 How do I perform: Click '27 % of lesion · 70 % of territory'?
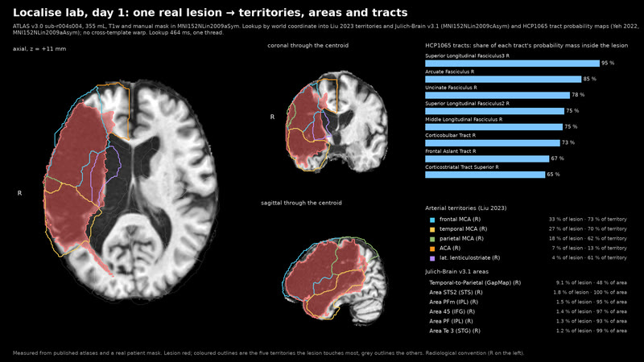pyautogui.click(x=588, y=229)
